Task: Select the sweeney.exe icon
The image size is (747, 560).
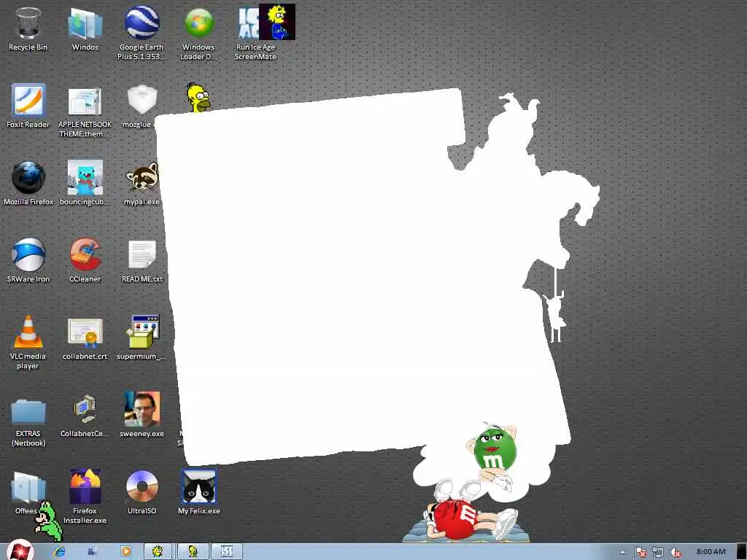Action: pos(142,409)
